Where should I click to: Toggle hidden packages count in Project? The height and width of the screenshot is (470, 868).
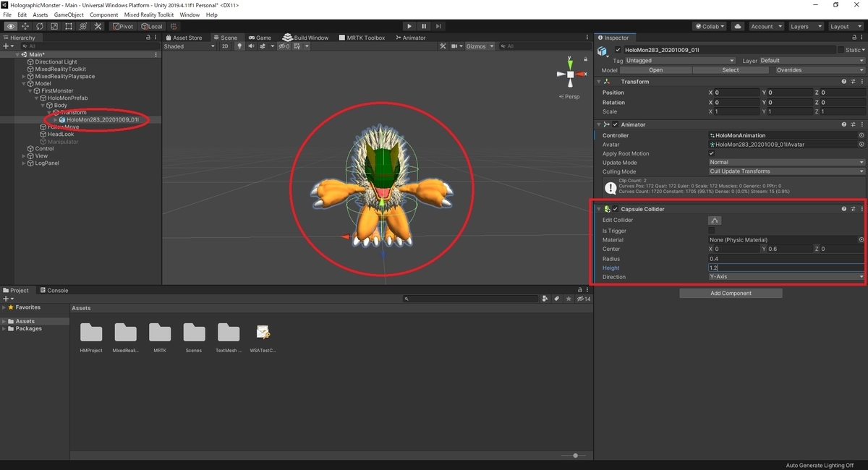tap(583, 299)
